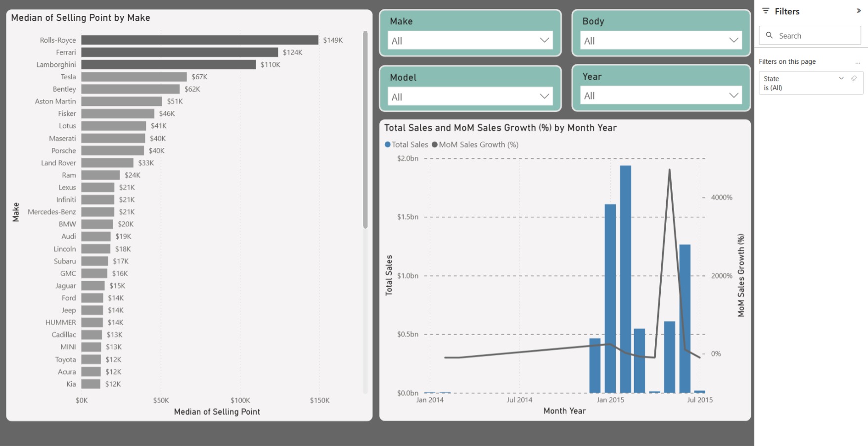Open the Year slicer dropdown
This screenshot has width=868, height=446.
click(661, 96)
